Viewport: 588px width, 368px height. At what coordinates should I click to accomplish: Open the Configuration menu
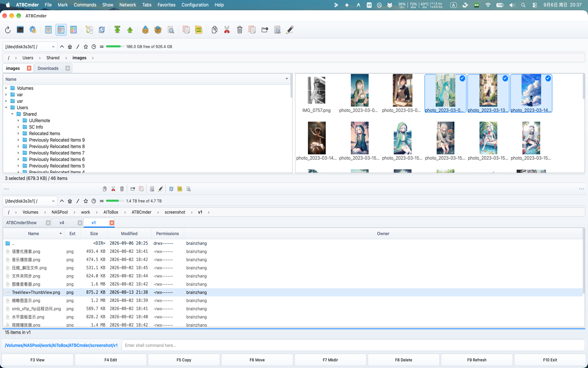point(195,5)
